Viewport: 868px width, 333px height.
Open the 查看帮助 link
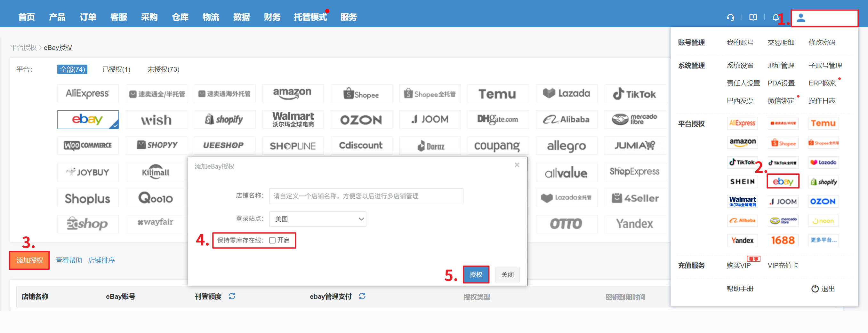pyautogui.click(x=69, y=260)
